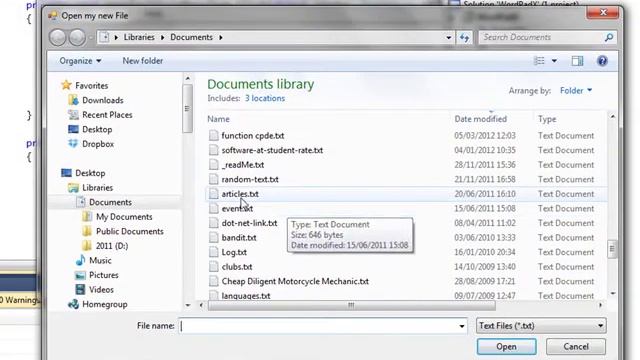Image resolution: width=640 pixels, height=360 pixels.
Task: Select software-at-student-rate.txt file
Action: point(272,150)
